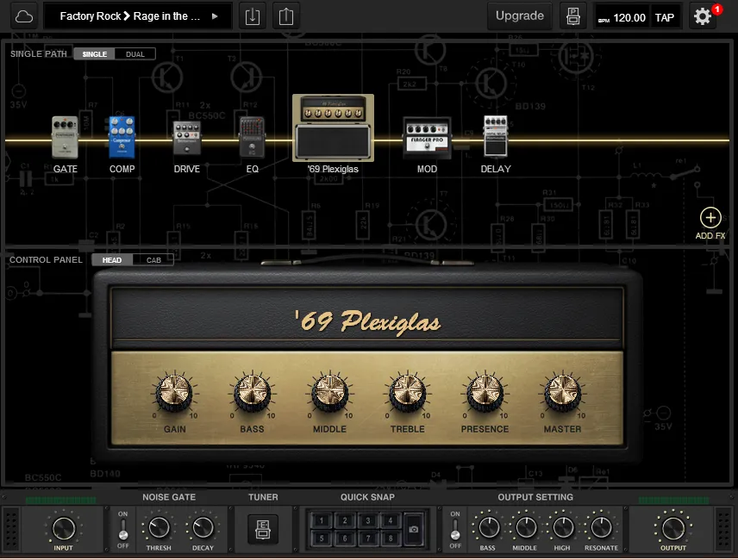Viewport: 738px width, 560px height.
Task: Click the CONTROL PANEL label
Action: click(47, 260)
